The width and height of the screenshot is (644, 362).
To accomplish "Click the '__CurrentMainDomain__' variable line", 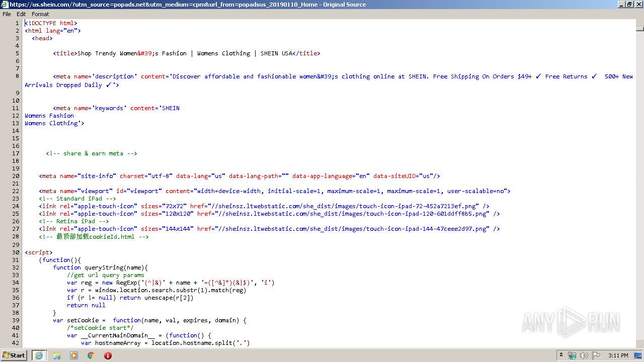I will click(139, 335).
